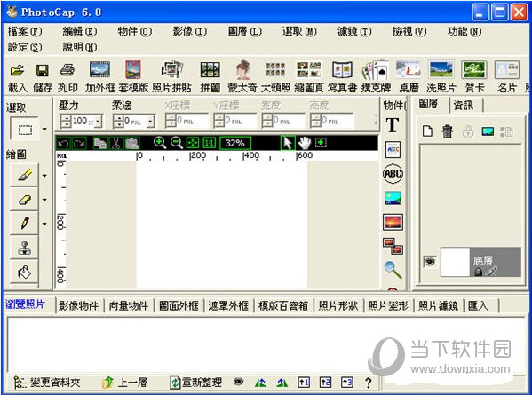The width and height of the screenshot is (532, 395).
Task: Add the circled ABC text object
Action: pos(393,174)
